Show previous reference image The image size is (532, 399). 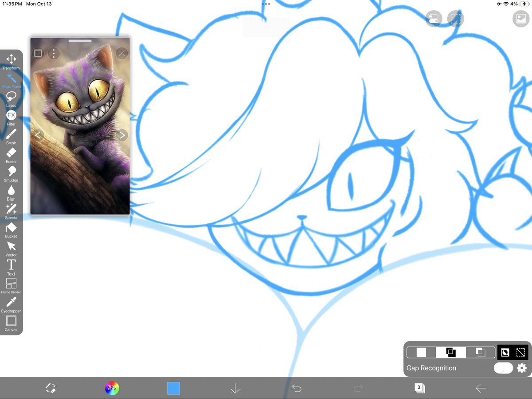point(38,135)
